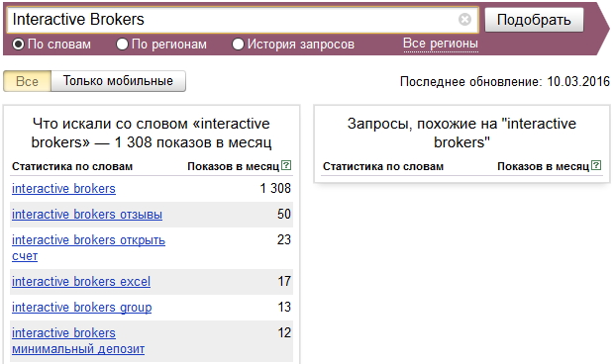
Task: Click the '13' impressions value
Action: pyautogui.click(x=284, y=307)
